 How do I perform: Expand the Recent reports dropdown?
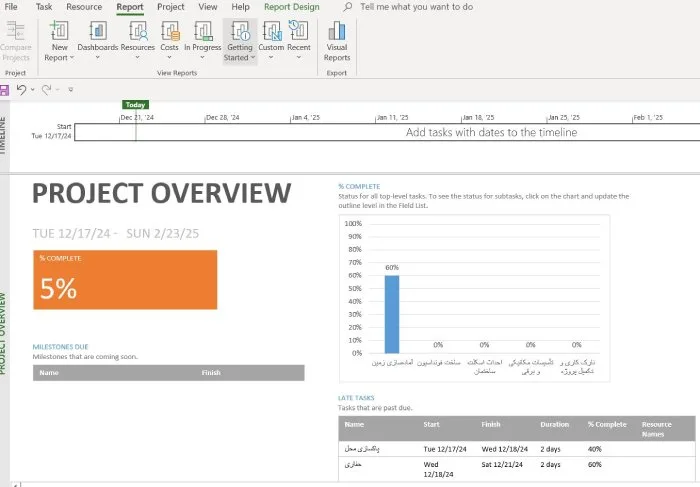coord(298,58)
